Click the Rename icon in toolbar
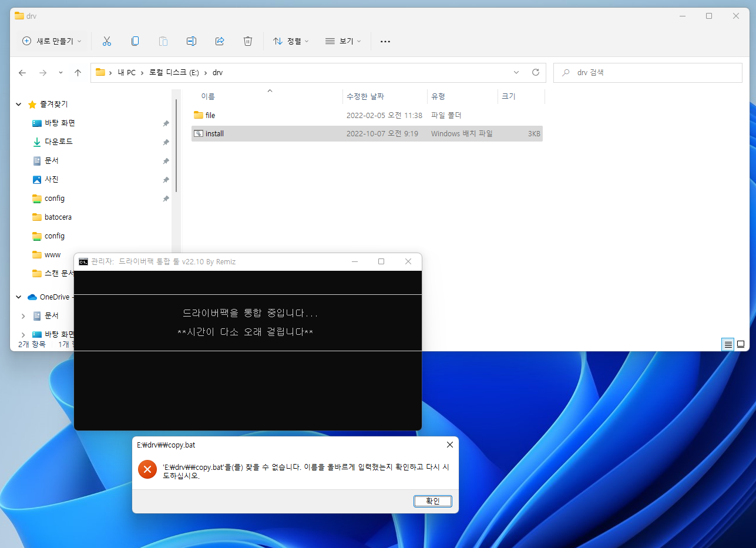756x548 pixels. pos(191,41)
